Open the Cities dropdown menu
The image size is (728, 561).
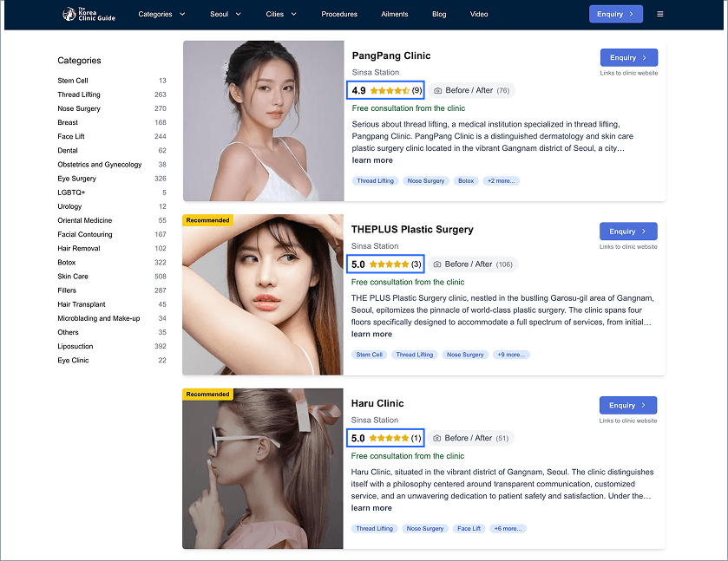(281, 14)
